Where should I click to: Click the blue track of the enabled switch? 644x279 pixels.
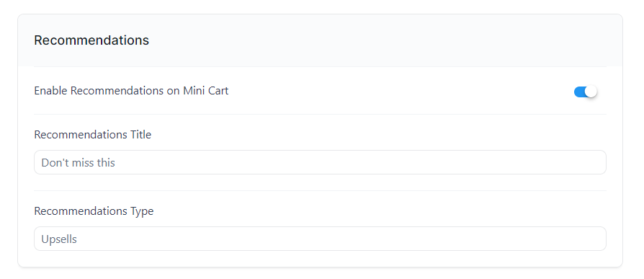tap(579, 92)
